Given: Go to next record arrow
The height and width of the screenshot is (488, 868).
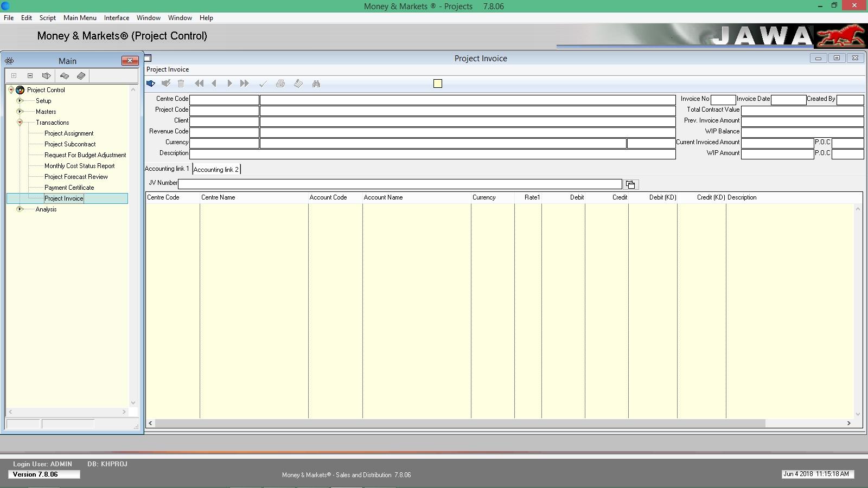Looking at the screenshot, I should pyautogui.click(x=229, y=84).
